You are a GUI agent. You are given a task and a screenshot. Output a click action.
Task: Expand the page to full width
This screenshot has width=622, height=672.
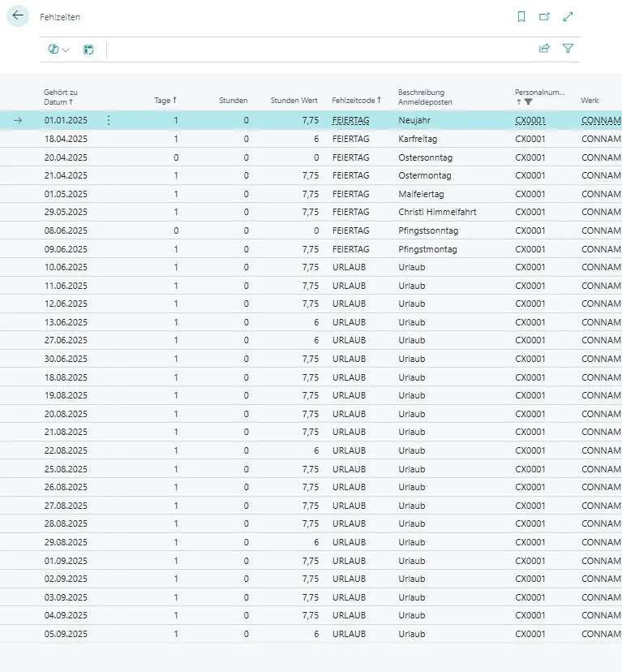[x=568, y=16]
